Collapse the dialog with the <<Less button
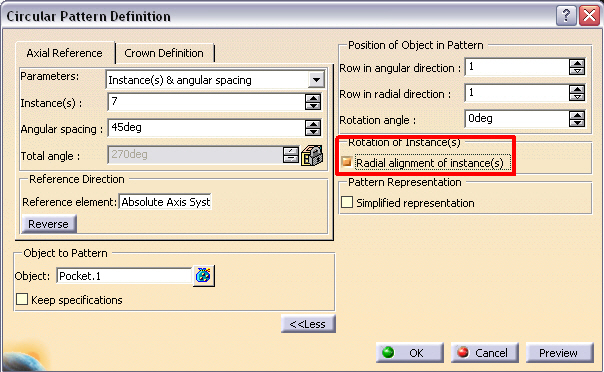The width and height of the screenshot is (604, 372). (x=308, y=324)
